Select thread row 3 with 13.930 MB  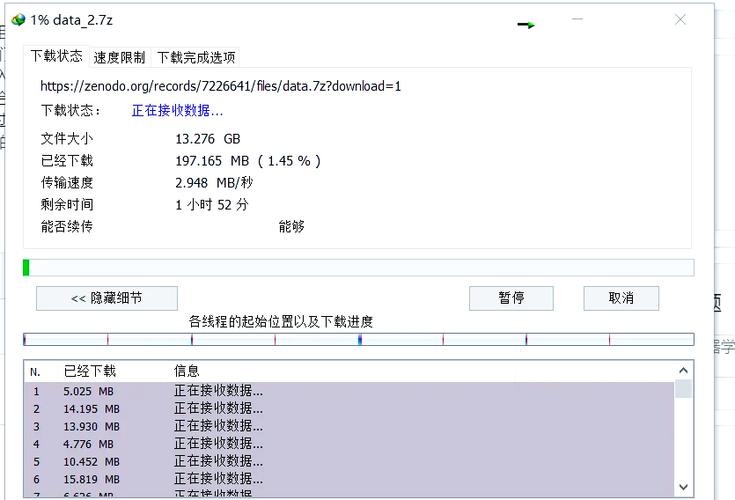point(349,426)
